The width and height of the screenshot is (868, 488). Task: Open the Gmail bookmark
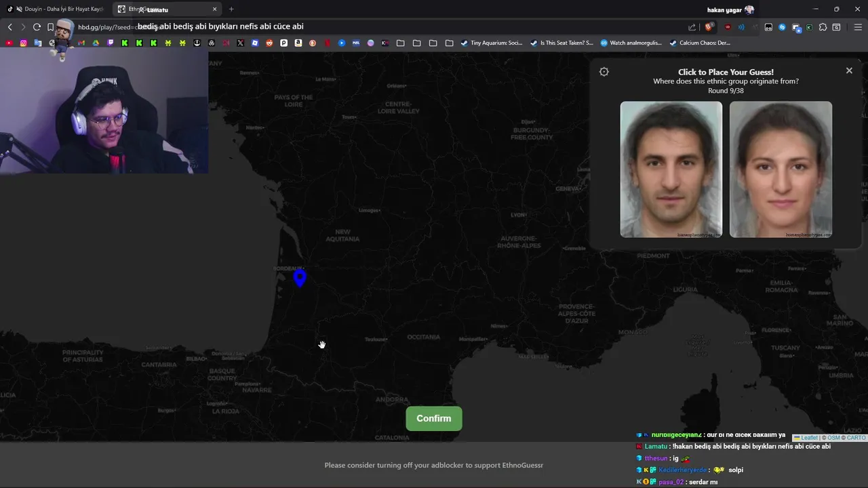pos(82,43)
